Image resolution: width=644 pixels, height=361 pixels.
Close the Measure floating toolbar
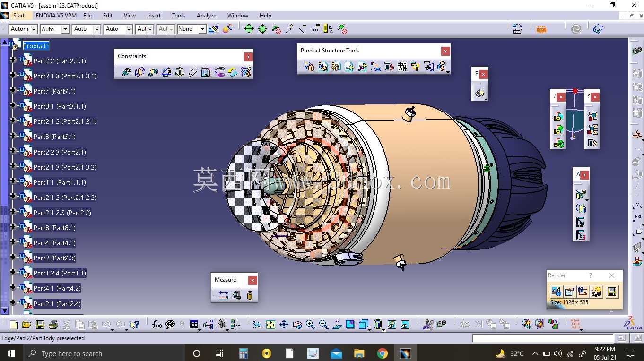252,280
